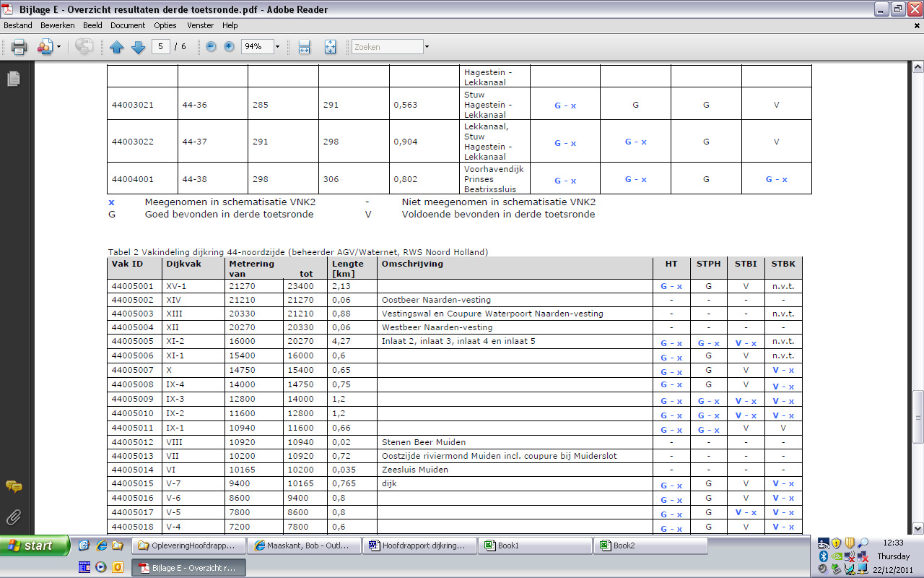
Task: Edit the current page number field
Action: (160, 47)
